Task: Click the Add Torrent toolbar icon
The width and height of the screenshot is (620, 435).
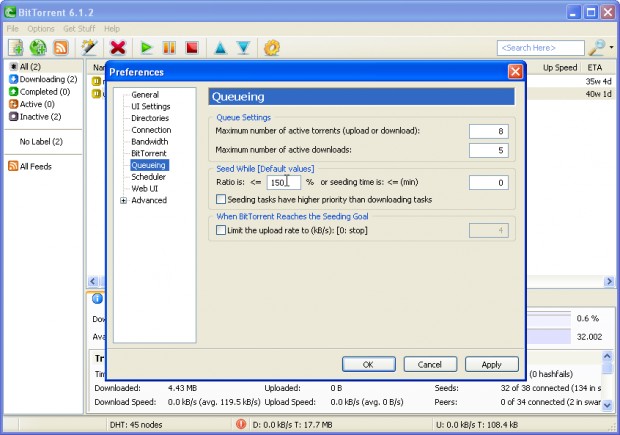Action: click(x=16, y=48)
